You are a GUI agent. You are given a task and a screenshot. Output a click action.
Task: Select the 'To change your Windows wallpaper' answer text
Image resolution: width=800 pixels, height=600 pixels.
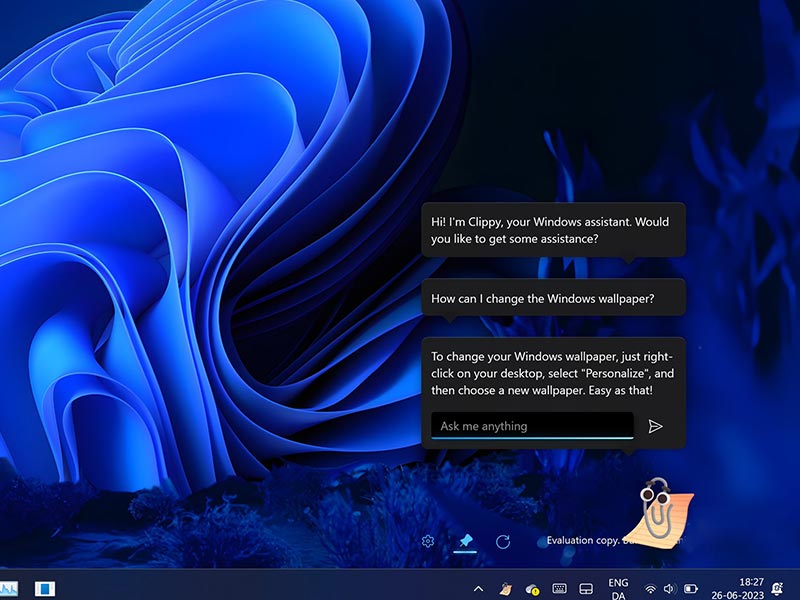[x=553, y=373]
